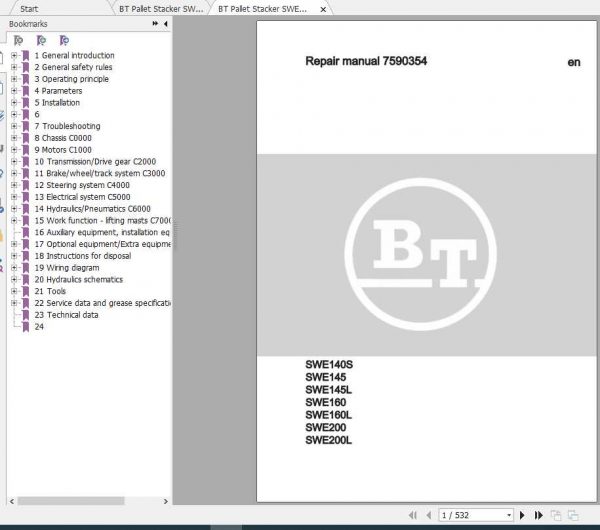Image resolution: width=600 pixels, height=530 pixels.
Task: Expand bookmark 9 Motors C1000
Action: (x=14, y=150)
